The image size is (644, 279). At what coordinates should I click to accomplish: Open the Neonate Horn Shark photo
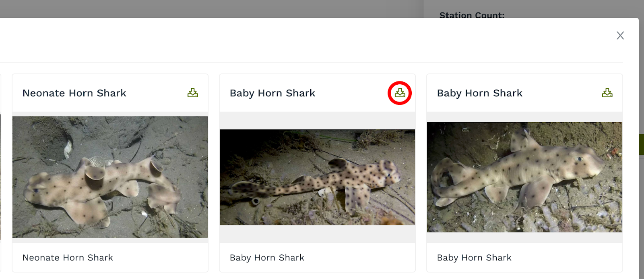click(x=110, y=177)
